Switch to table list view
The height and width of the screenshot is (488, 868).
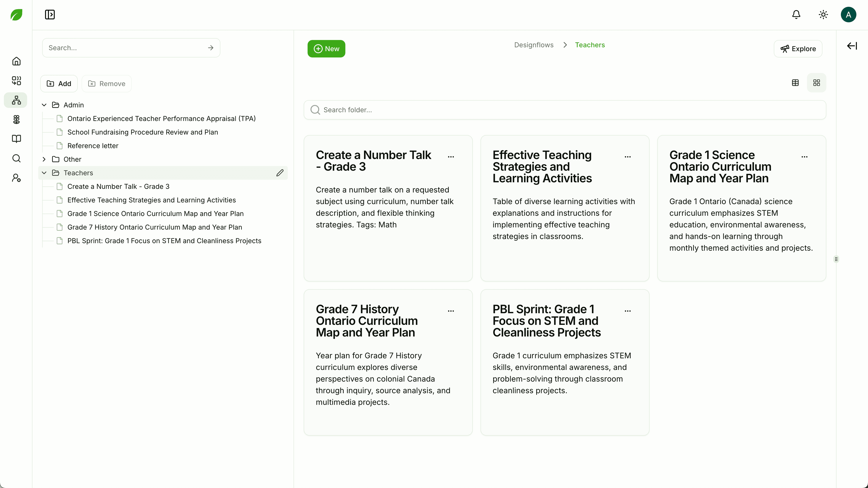coord(795,83)
